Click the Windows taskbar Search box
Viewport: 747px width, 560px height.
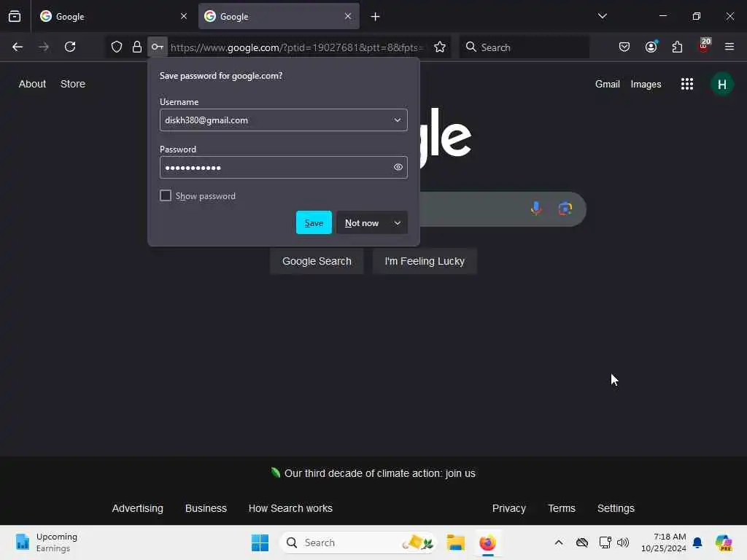click(358, 542)
